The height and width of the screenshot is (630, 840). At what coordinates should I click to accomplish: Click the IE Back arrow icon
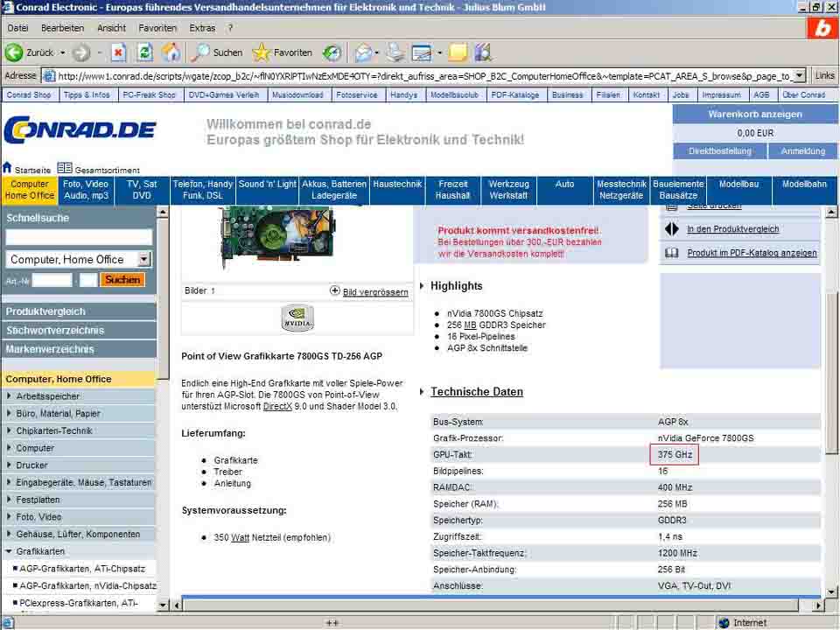[x=13, y=52]
